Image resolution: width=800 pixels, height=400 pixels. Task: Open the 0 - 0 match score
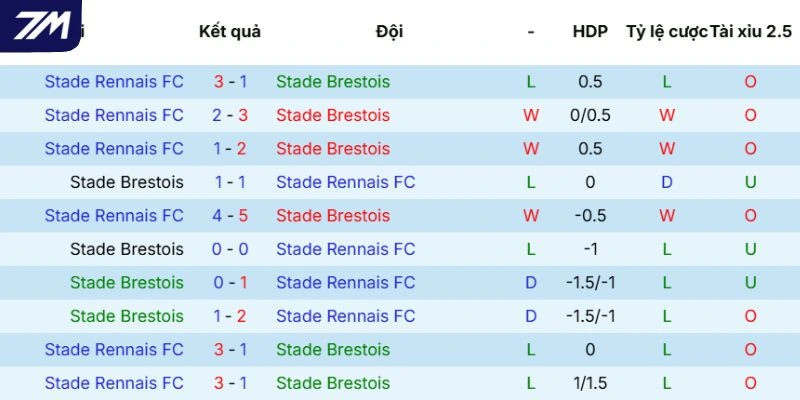[230, 249]
